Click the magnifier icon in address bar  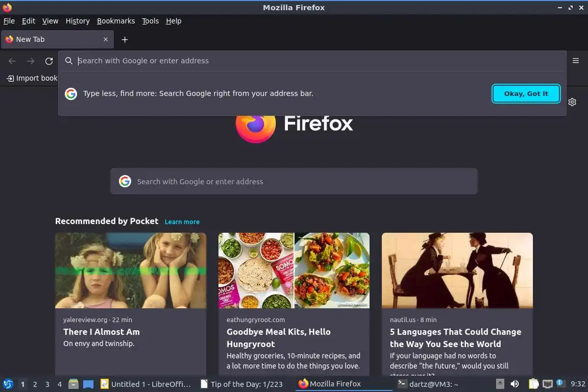point(68,61)
